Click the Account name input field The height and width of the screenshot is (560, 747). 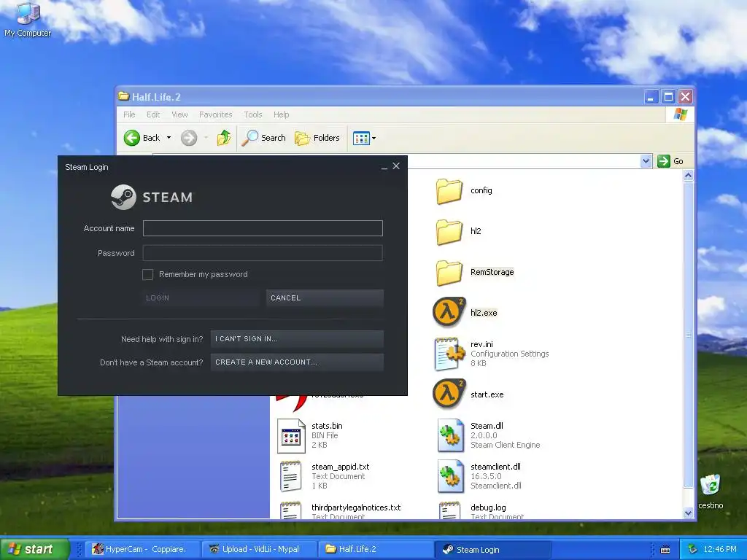(263, 228)
